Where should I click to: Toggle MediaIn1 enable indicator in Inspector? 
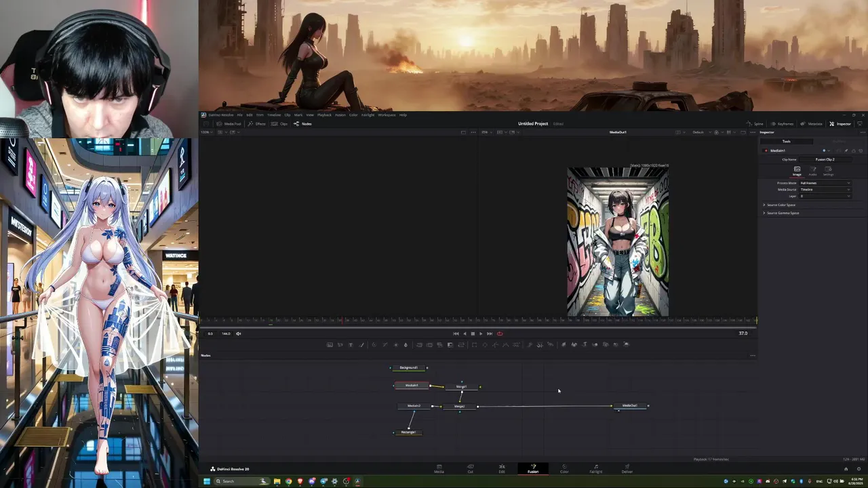pos(766,150)
